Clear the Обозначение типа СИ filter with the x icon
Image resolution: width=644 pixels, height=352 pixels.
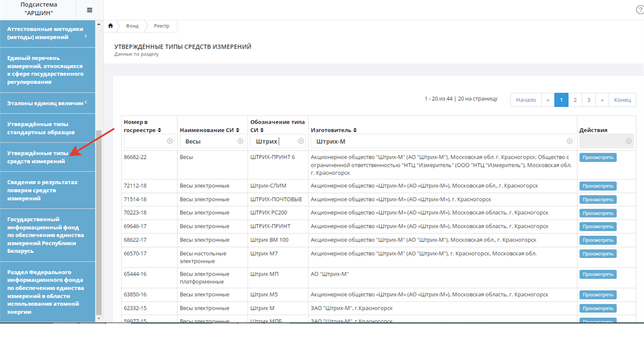[x=301, y=141]
